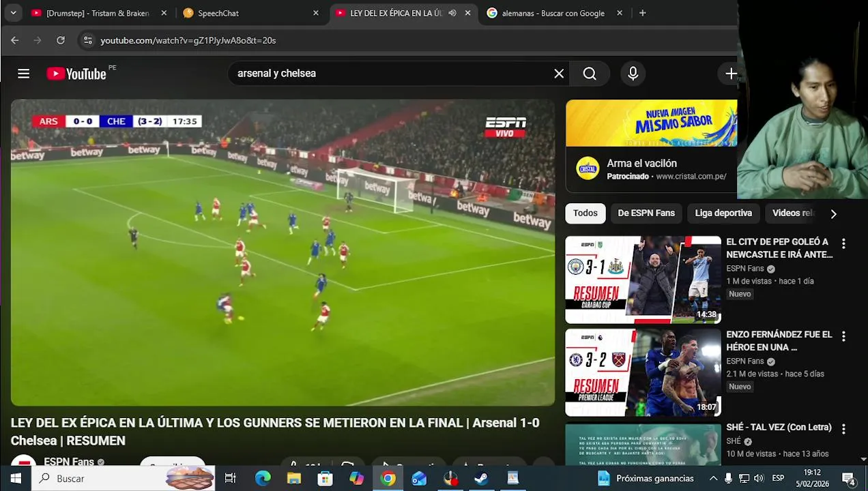Select the De ESPN Fans filter chip
The image size is (868, 491).
click(646, 213)
